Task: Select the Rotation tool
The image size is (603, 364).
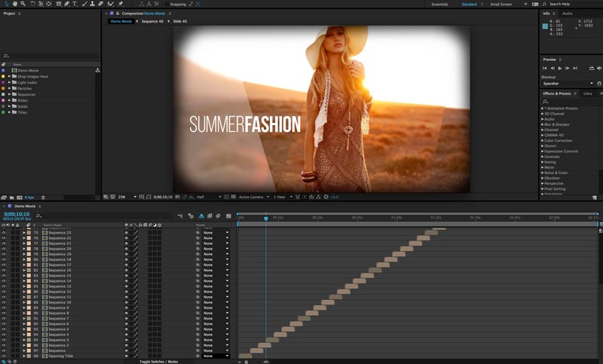Action: point(32,4)
